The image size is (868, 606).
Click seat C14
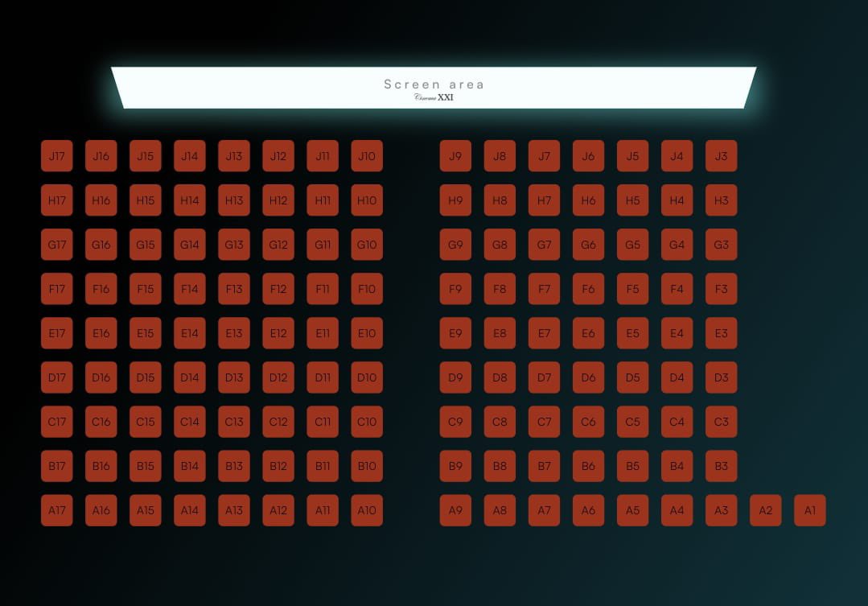coord(190,422)
